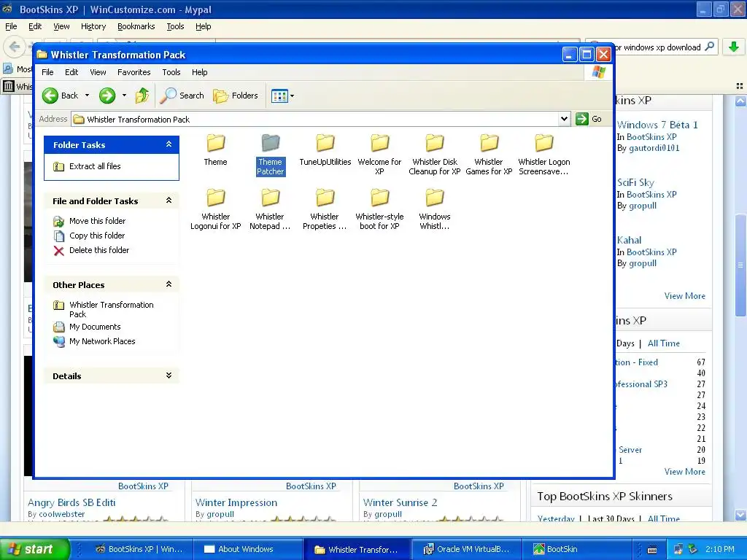Click the Views icon in Explorer toolbar
Viewport: 747px width, 560px height.
tap(279, 96)
